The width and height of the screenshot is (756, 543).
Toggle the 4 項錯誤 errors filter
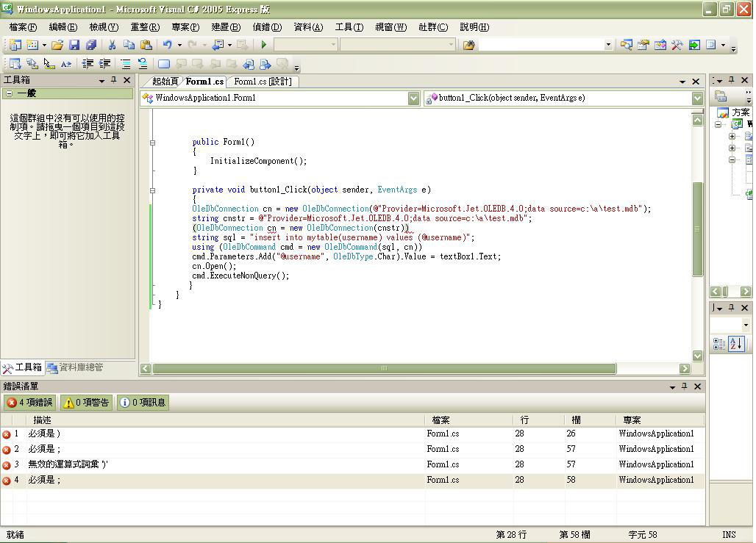[29, 402]
